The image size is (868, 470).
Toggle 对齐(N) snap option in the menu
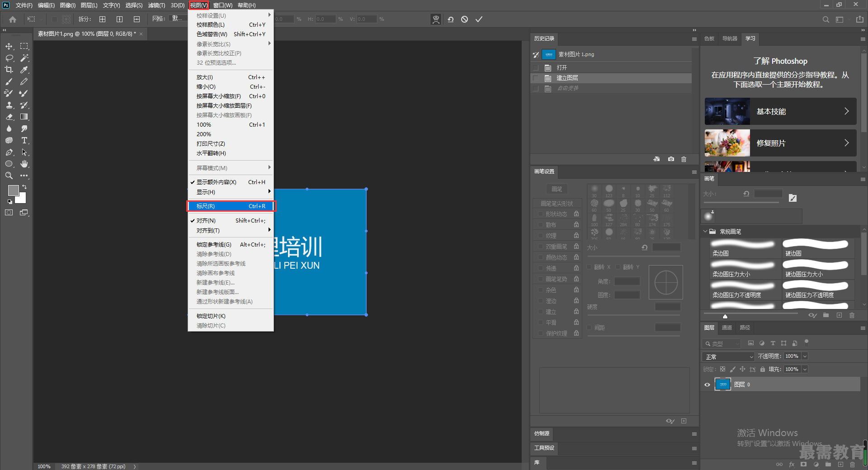(231, 220)
